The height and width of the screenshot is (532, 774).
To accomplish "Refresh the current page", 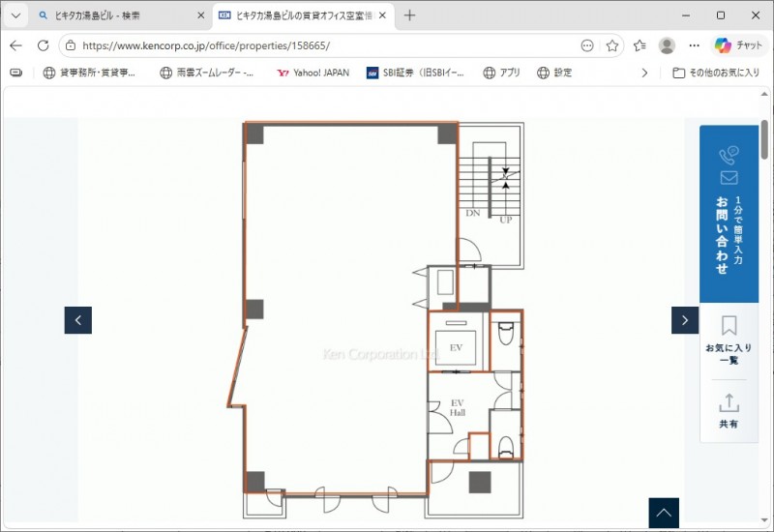I will tap(44, 45).
